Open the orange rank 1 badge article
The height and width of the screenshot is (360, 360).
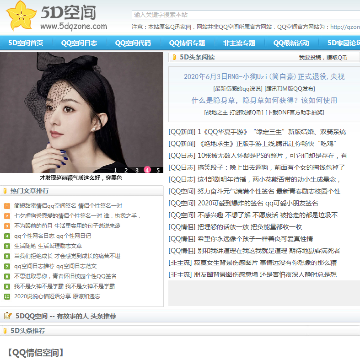[7, 206]
